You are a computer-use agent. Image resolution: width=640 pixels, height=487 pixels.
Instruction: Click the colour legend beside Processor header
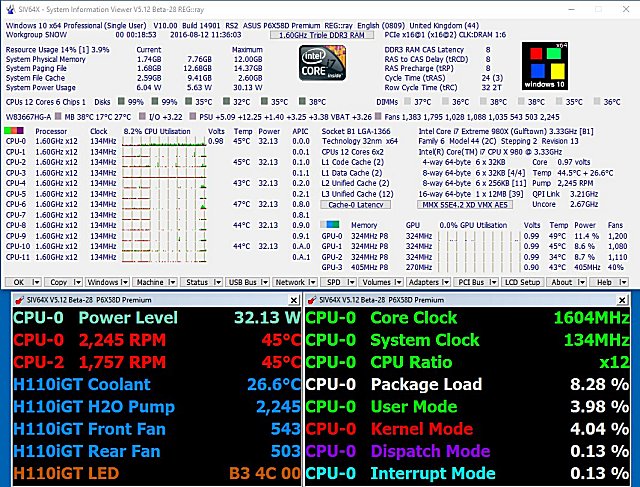click(x=14, y=131)
